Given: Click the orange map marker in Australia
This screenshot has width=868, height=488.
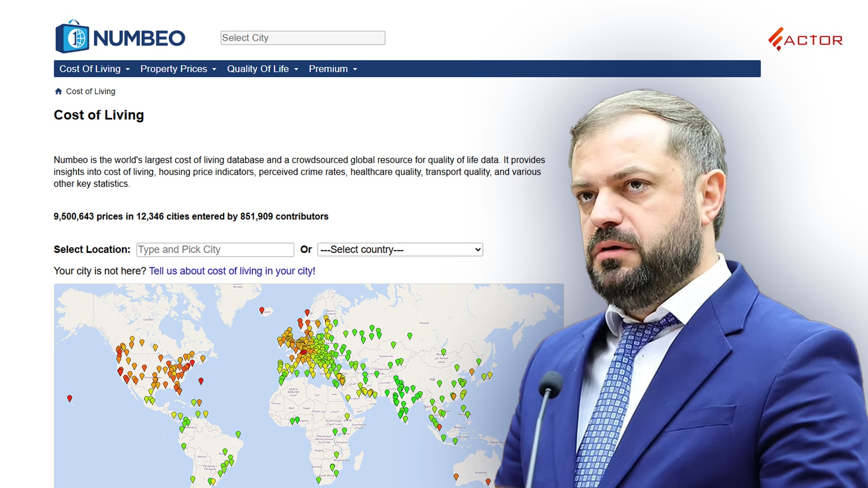Looking at the screenshot, I should point(456,477).
